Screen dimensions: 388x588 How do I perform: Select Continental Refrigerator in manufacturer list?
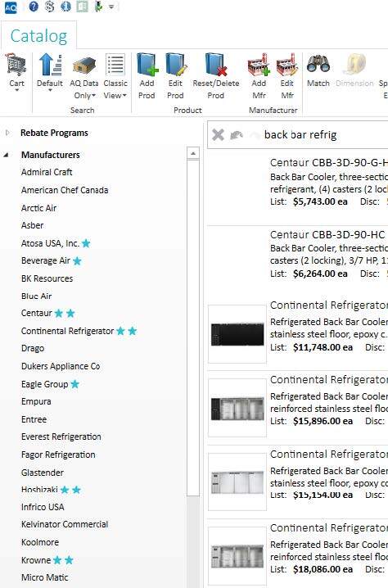tap(67, 331)
